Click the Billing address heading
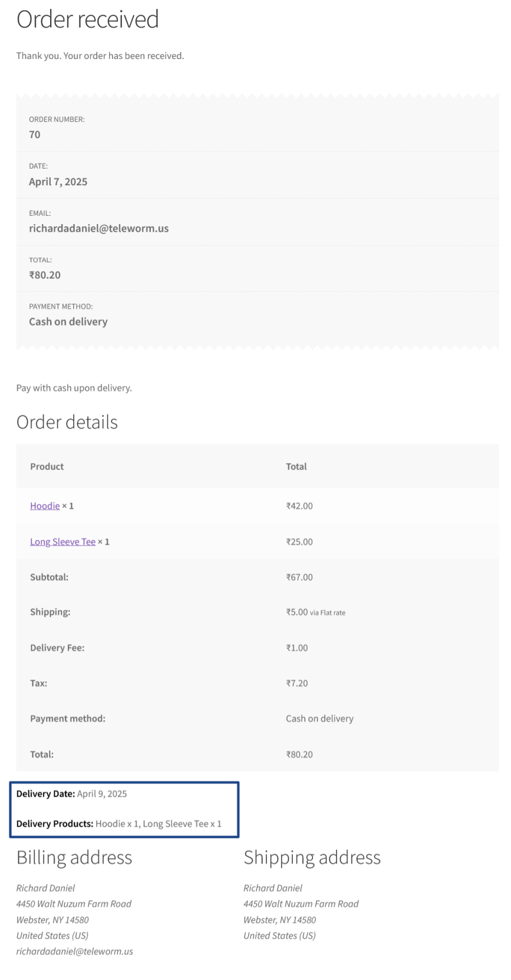Image resolution: width=511 pixels, height=980 pixels. [x=74, y=857]
